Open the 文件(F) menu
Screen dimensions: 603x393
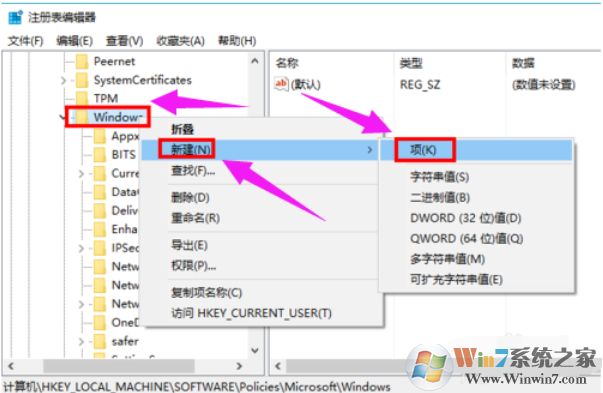tap(25, 41)
